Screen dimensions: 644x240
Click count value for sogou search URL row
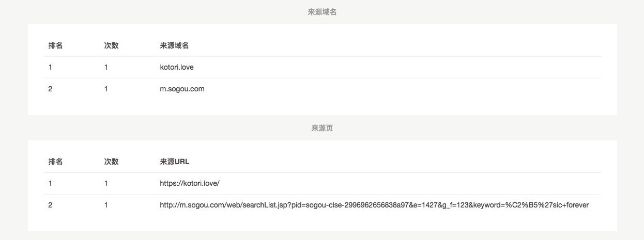[x=106, y=205]
